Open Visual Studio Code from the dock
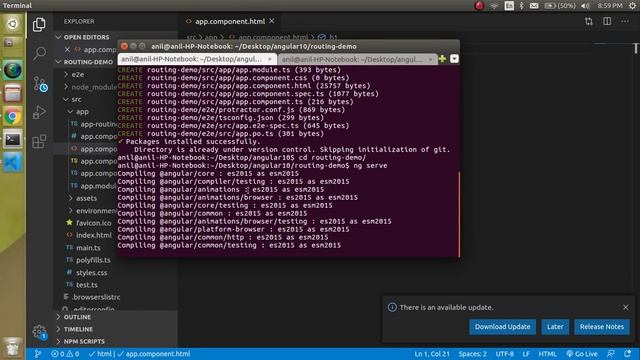Image resolution: width=640 pixels, height=360 pixels. pyautogui.click(x=13, y=163)
